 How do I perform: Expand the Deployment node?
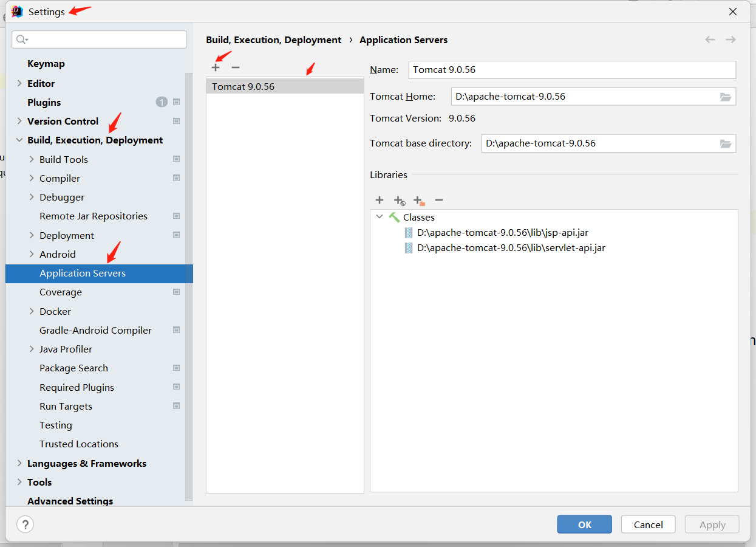(x=32, y=235)
